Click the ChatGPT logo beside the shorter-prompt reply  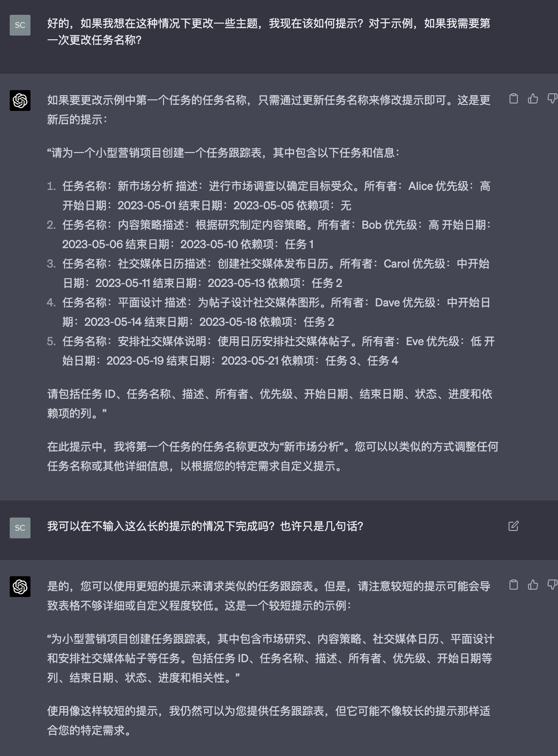(x=20, y=586)
